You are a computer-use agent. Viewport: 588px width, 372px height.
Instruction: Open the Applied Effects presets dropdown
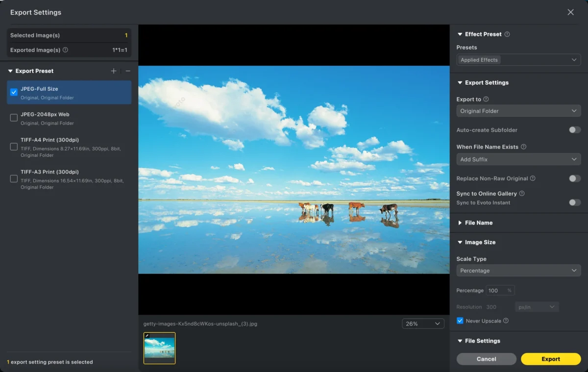pos(518,60)
